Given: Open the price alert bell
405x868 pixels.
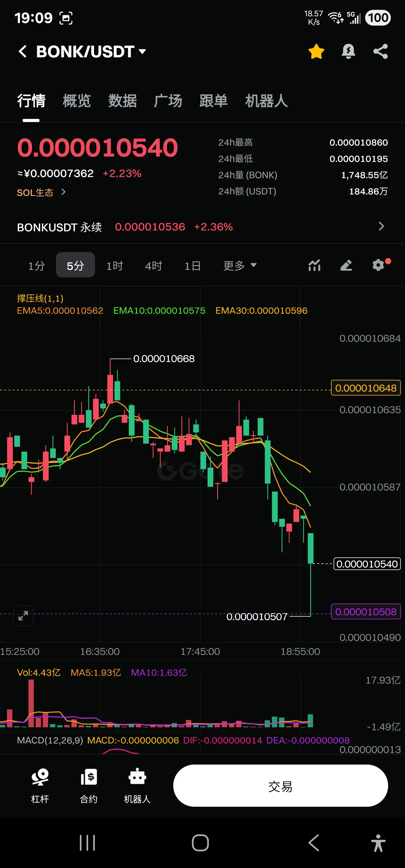Looking at the screenshot, I should 348,51.
